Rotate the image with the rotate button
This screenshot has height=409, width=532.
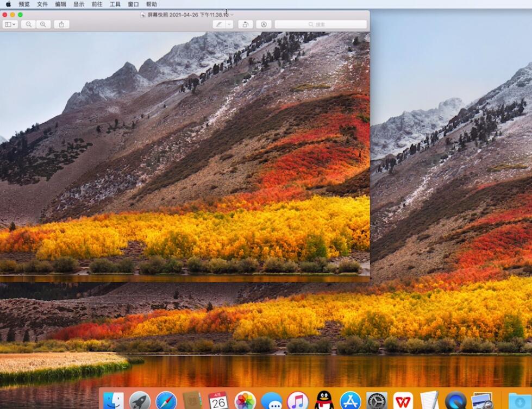[246, 24]
